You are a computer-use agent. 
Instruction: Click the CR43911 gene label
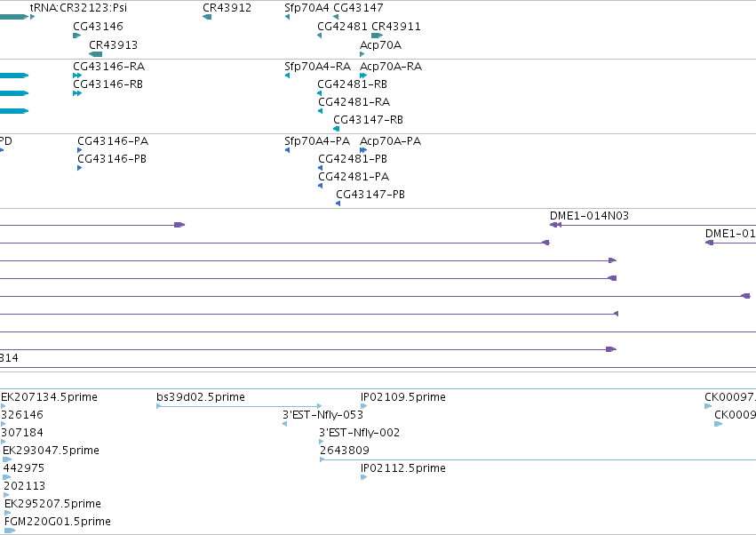click(x=396, y=26)
